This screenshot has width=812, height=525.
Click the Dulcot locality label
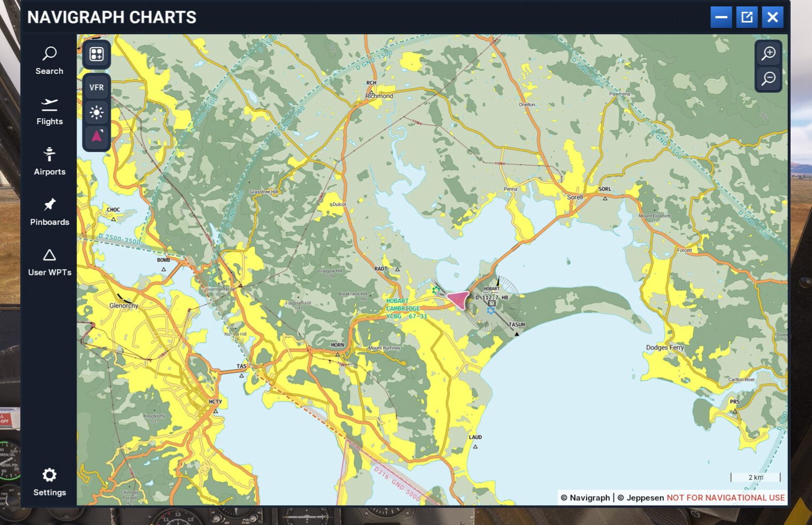click(339, 204)
